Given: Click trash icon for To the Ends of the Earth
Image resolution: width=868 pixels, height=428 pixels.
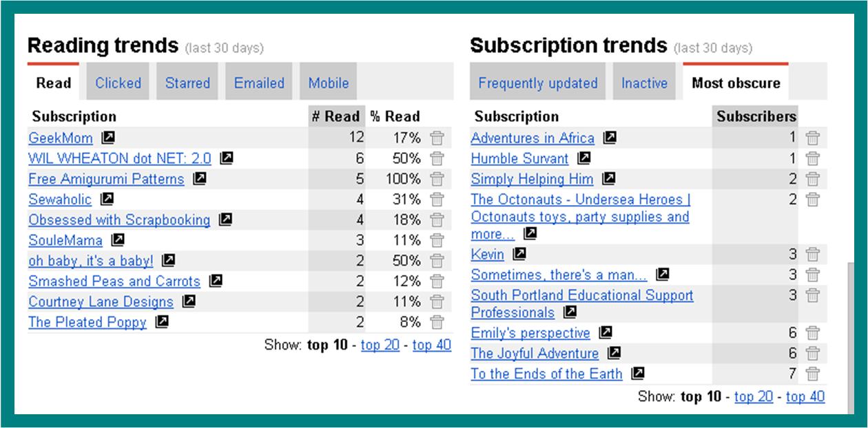Looking at the screenshot, I should tap(813, 374).
